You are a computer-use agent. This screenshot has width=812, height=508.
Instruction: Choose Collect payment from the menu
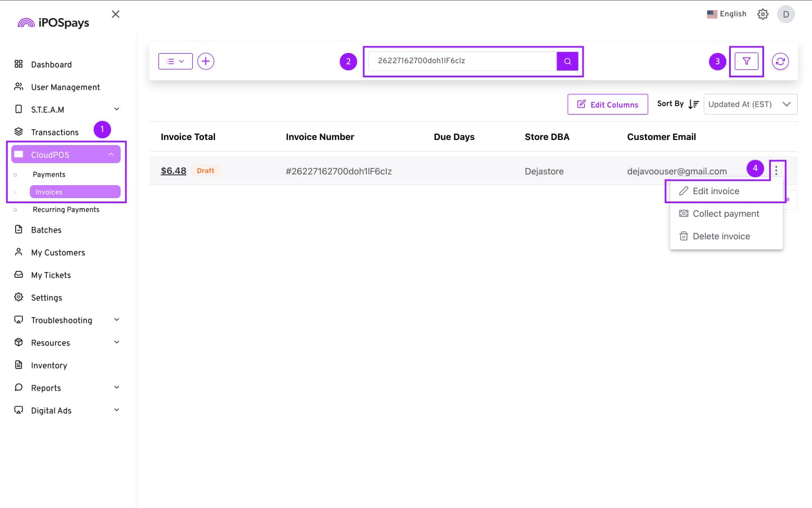[x=725, y=214]
